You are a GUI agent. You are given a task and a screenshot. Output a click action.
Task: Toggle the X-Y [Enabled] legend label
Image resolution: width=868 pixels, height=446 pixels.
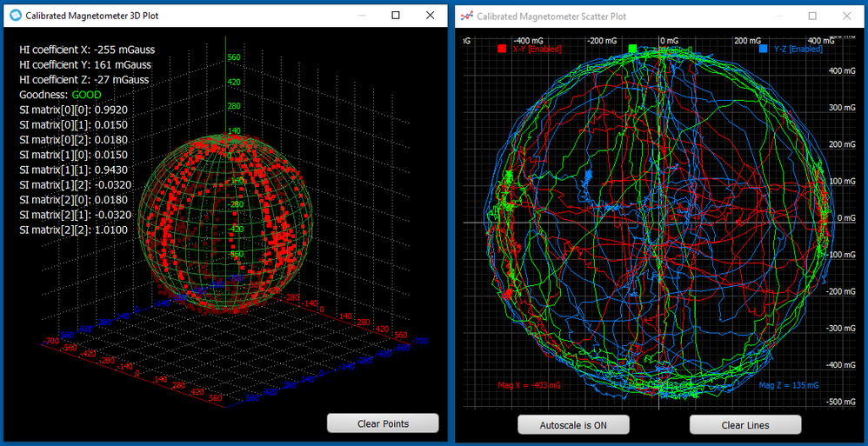point(537,50)
